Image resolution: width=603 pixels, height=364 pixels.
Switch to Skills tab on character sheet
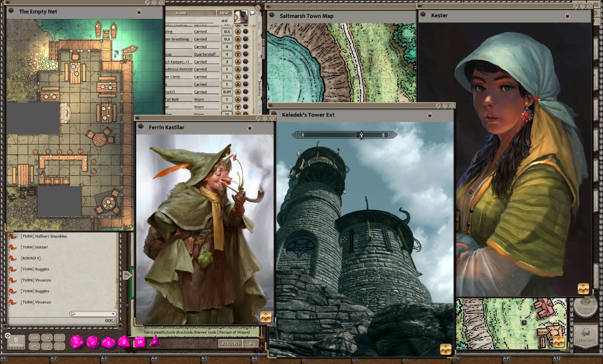[x=259, y=47]
